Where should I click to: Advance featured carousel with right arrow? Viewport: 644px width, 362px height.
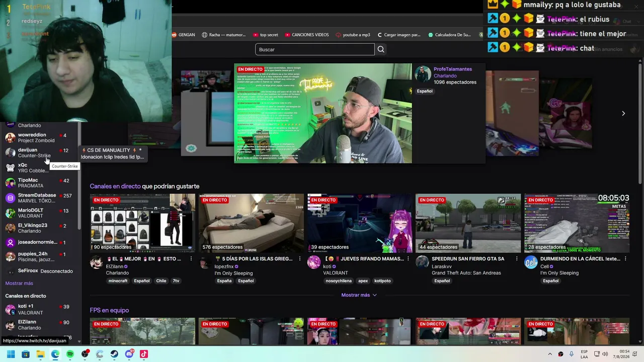[623, 114]
